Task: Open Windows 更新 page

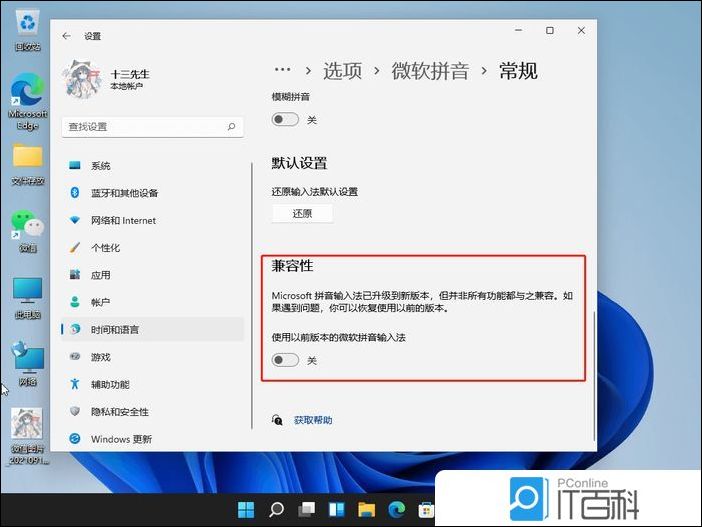Action: (152, 439)
